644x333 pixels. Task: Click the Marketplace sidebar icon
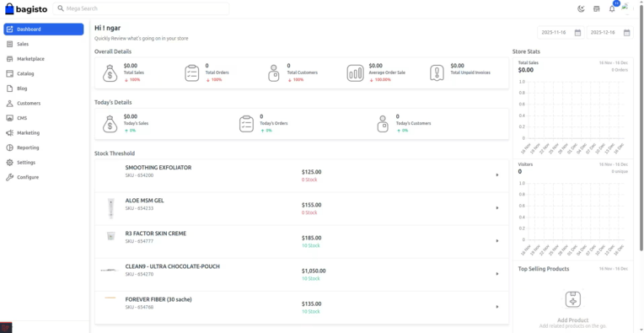coord(10,59)
